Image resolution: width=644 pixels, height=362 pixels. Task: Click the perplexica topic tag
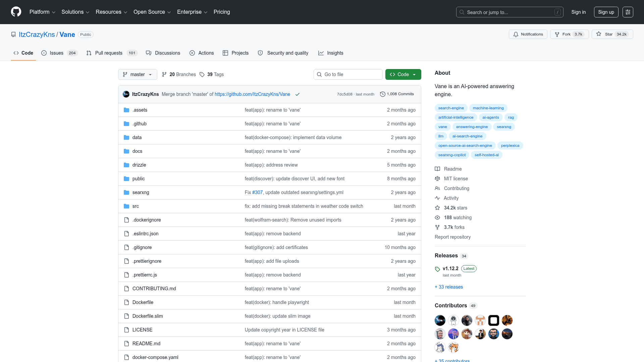[510, 145]
